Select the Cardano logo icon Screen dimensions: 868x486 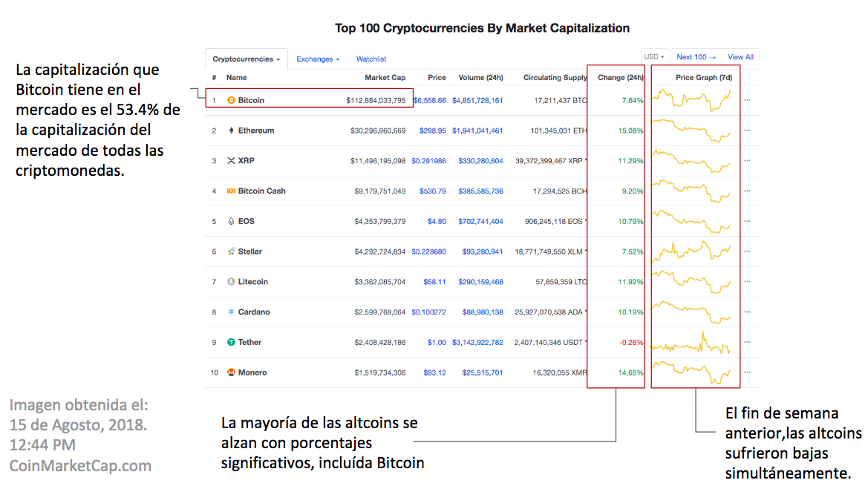(x=231, y=312)
